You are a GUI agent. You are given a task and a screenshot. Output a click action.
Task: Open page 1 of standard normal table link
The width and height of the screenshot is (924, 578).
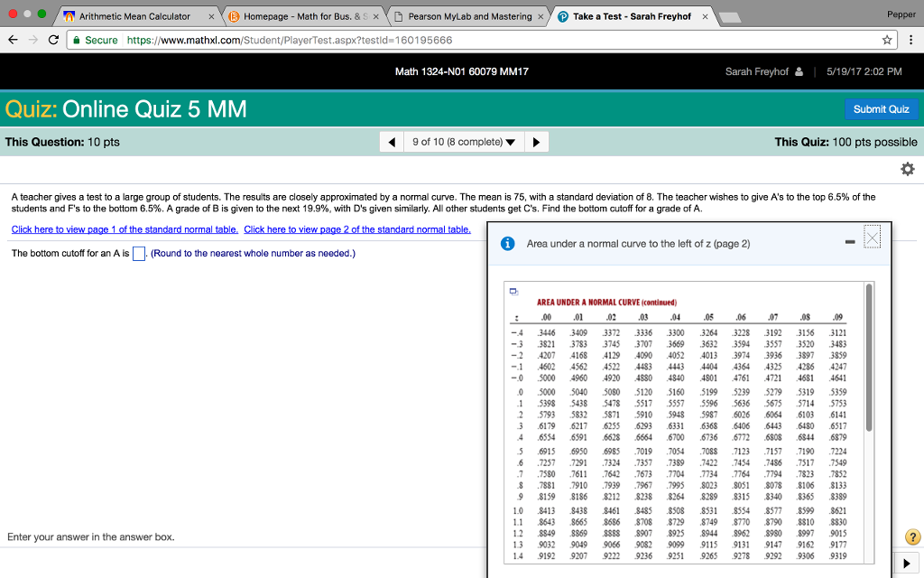click(125, 229)
